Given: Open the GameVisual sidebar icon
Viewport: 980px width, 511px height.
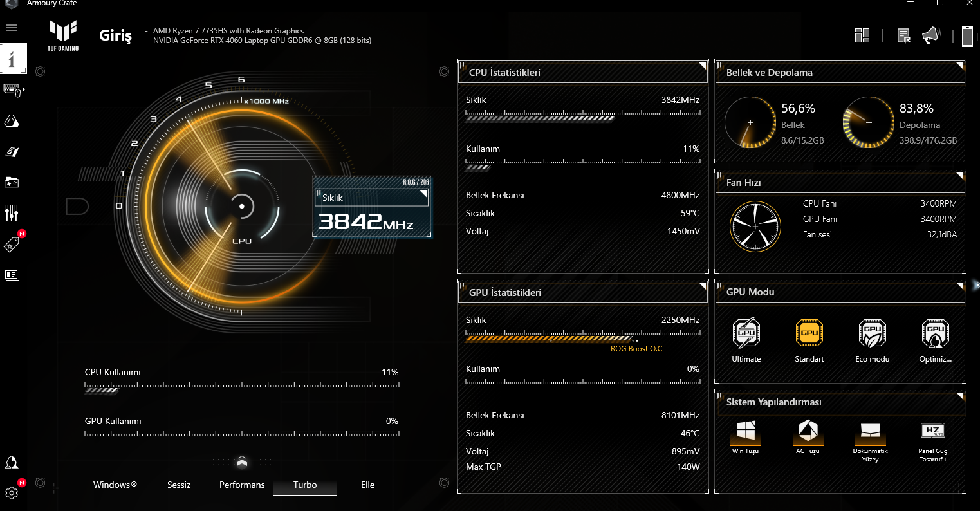Looking at the screenshot, I should [12, 152].
